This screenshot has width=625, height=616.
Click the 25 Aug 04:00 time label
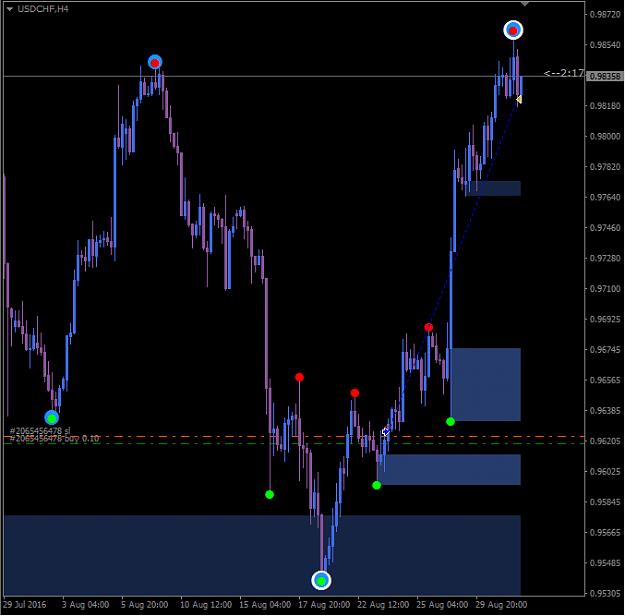coord(442,605)
